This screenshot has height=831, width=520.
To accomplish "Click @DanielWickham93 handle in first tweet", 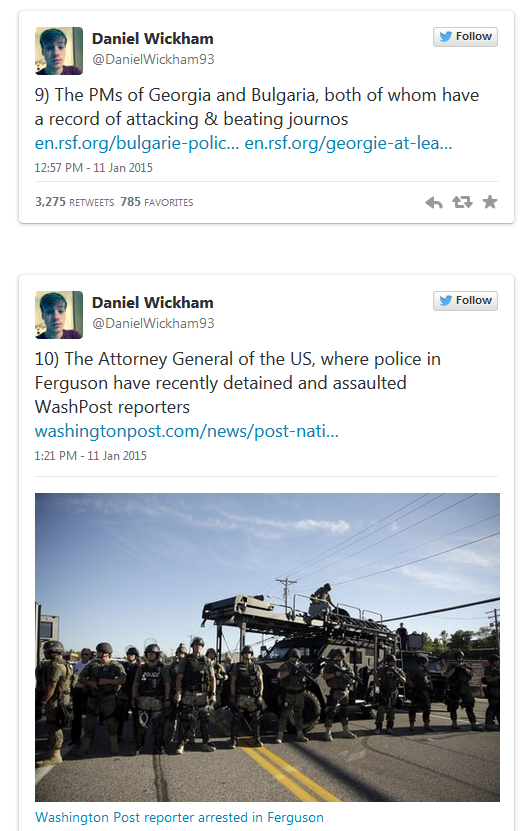I will (x=153, y=59).
